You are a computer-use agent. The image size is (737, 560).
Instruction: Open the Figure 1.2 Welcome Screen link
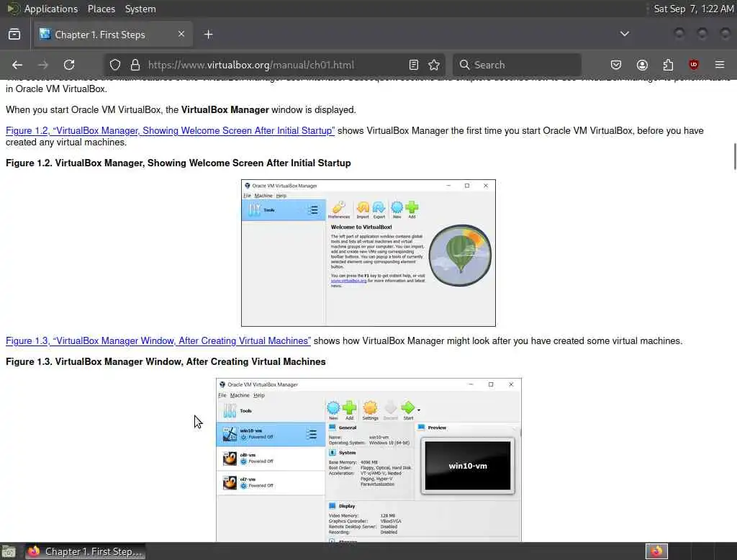(170, 131)
